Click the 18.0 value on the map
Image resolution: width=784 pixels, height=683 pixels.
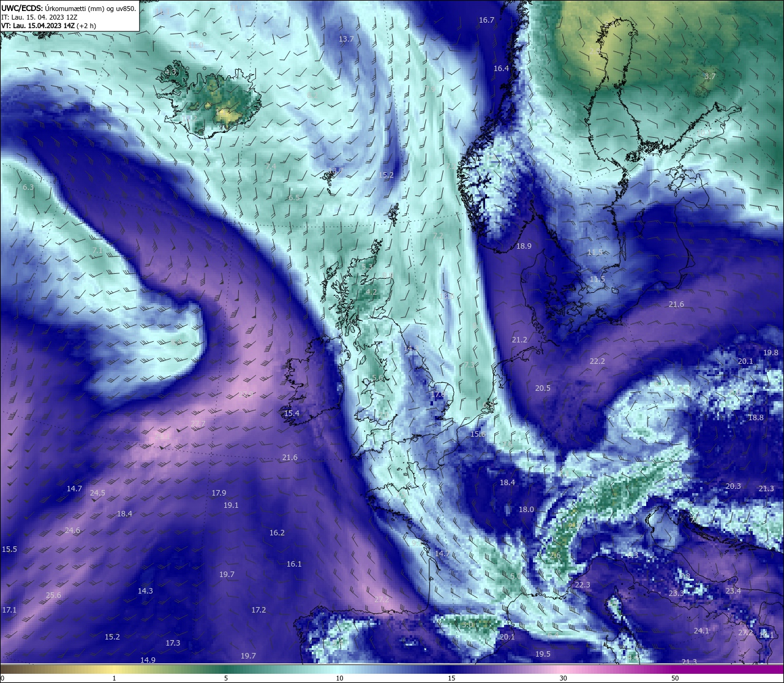(526, 510)
